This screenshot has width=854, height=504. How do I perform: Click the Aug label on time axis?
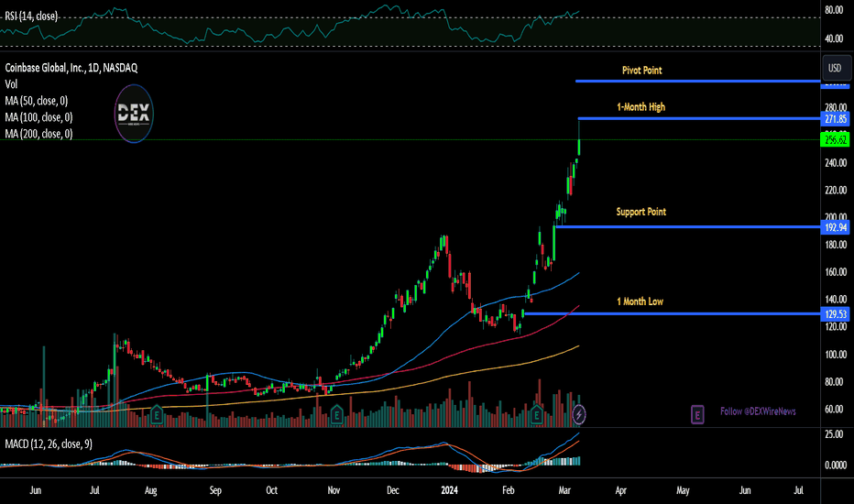tap(151, 490)
